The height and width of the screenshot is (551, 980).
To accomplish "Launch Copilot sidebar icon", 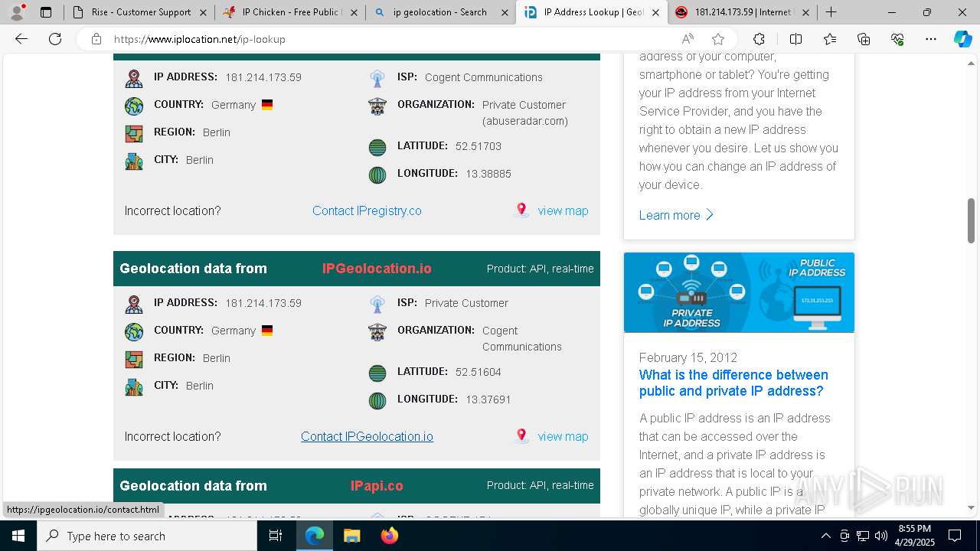I will click(x=962, y=39).
